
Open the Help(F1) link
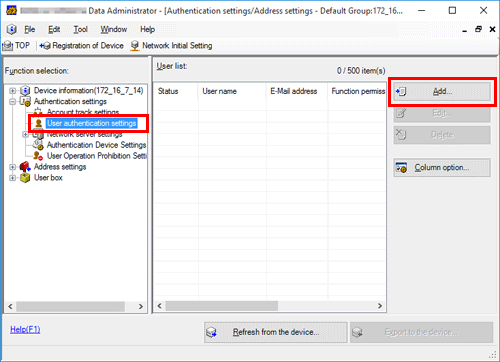point(25,330)
